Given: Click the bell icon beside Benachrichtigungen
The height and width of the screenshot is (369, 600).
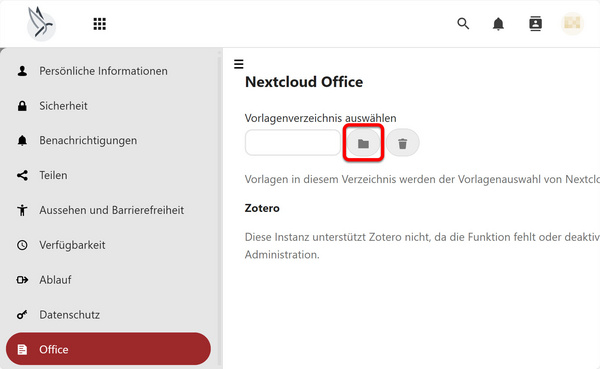Looking at the screenshot, I should click(22, 140).
